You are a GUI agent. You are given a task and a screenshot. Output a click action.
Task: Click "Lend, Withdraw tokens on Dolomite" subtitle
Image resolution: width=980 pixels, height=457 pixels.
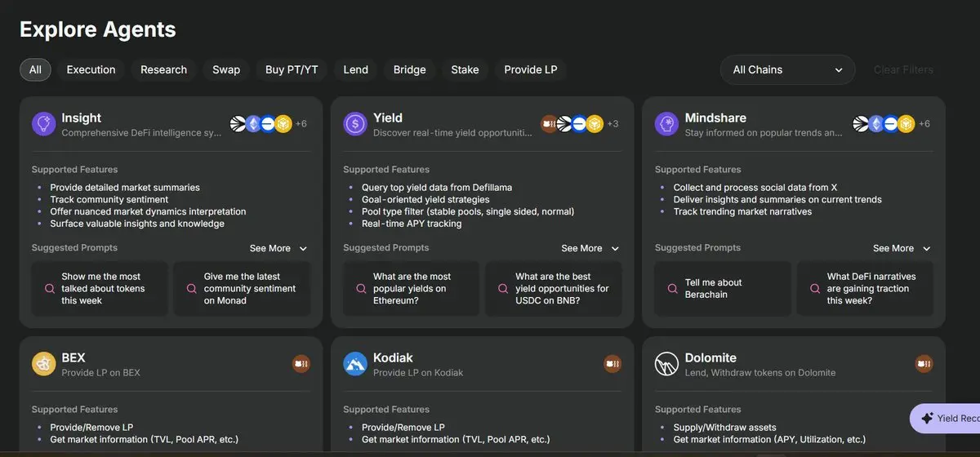[x=760, y=373]
